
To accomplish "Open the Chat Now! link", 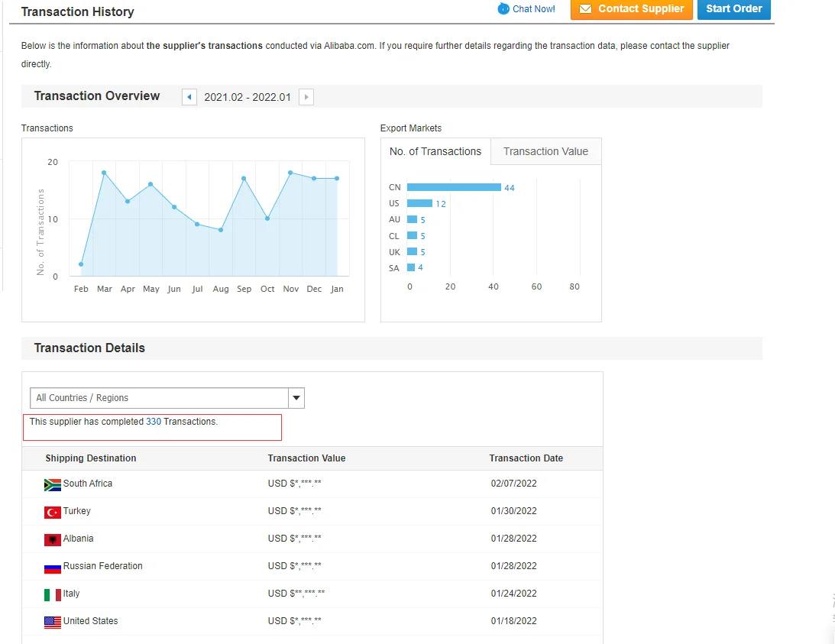I will pyautogui.click(x=534, y=9).
